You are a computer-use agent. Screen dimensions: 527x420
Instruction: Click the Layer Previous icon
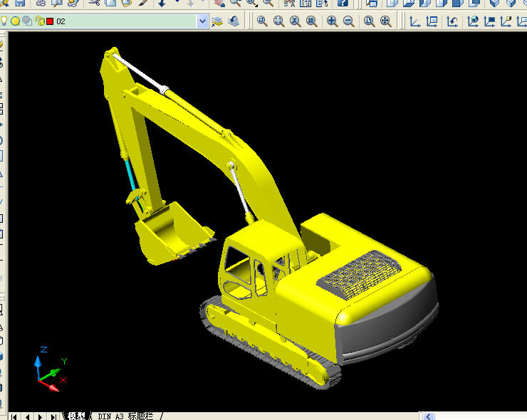[x=234, y=21]
